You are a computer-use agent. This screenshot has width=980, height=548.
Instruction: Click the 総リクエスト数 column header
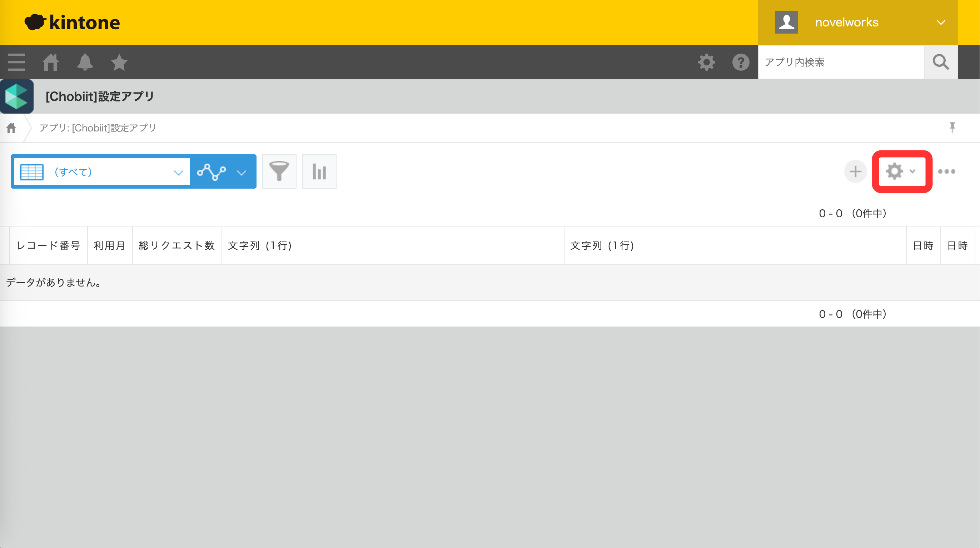coord(177,246)
